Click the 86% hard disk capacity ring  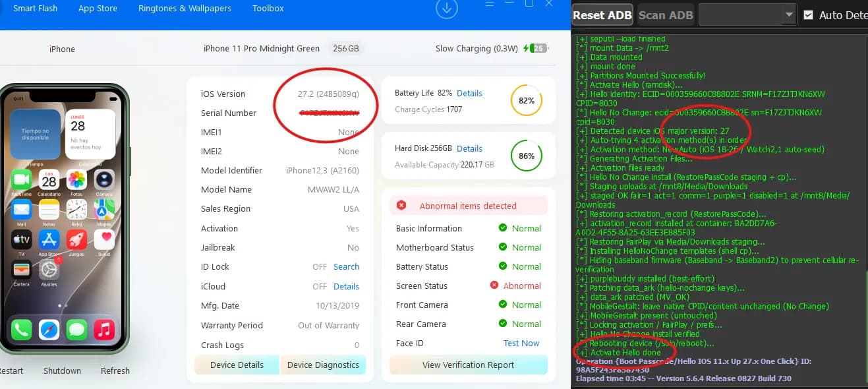click(x=525, y=156)
